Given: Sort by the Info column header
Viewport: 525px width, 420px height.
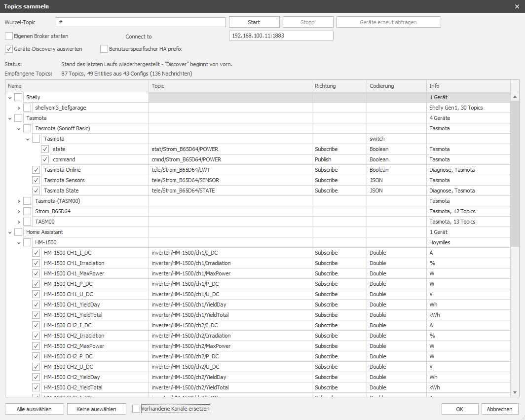Looking at the screenshot, I should click(468, 86).
